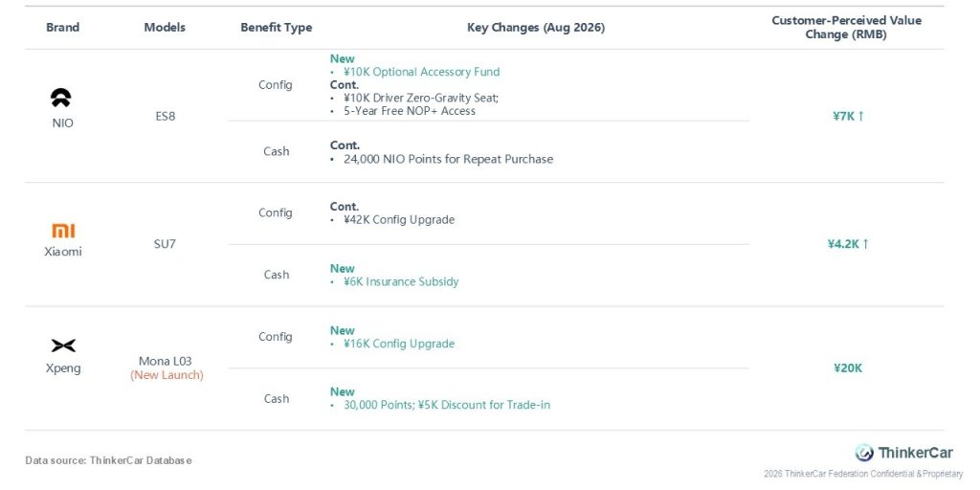Select the Brand column header
The image size is (980, 490).
click(62, 28)
